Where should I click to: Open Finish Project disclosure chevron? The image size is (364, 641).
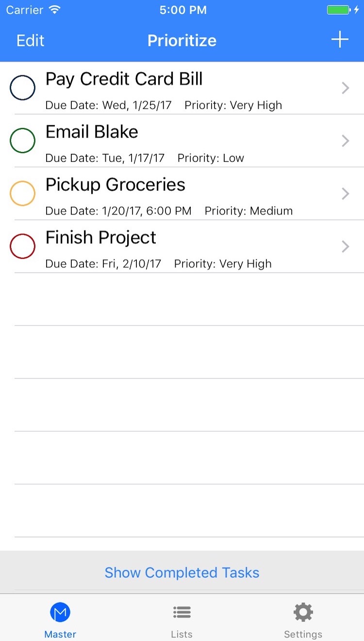[x=346, y=247]
